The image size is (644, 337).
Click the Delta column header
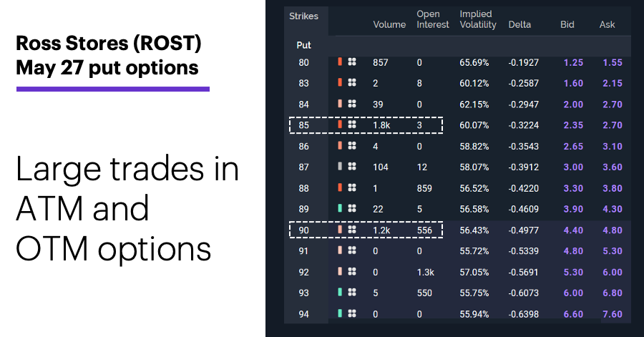[519, 24]
